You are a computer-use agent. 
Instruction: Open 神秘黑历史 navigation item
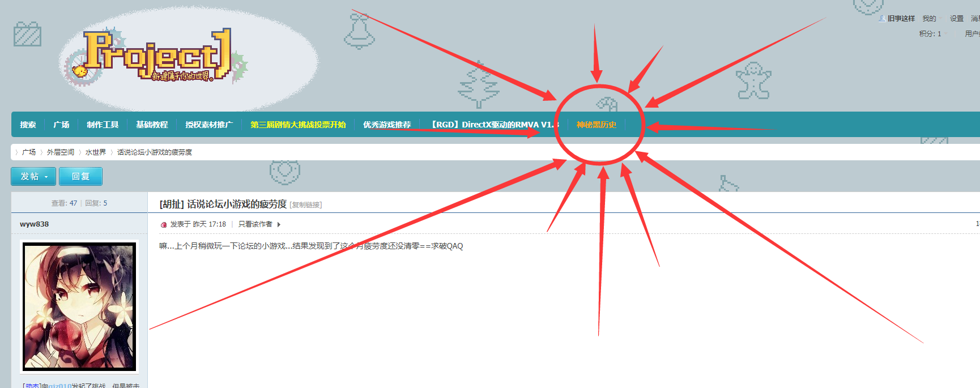coord(596,125)
